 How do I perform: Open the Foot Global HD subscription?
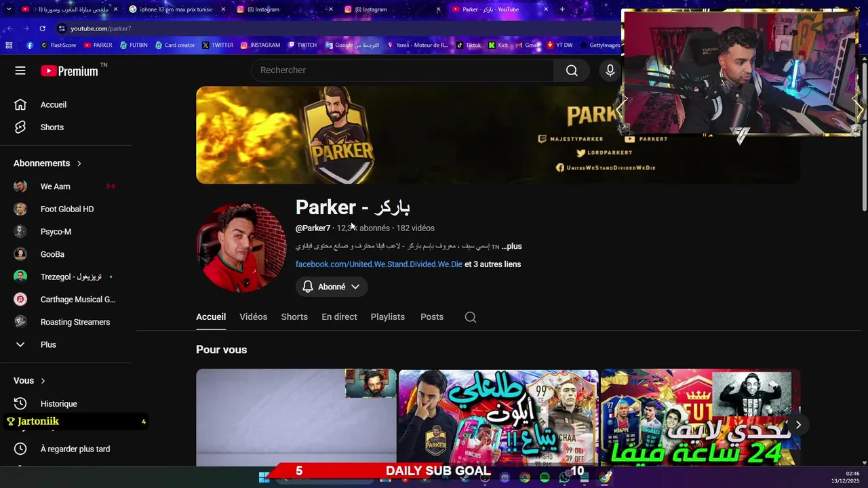point(68,209)
